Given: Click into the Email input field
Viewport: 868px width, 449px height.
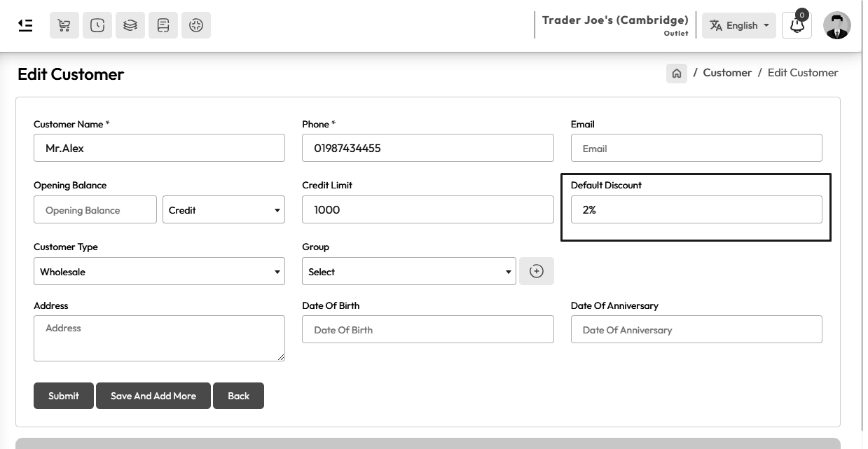Looking at the screenshot, I should [696, 148].
